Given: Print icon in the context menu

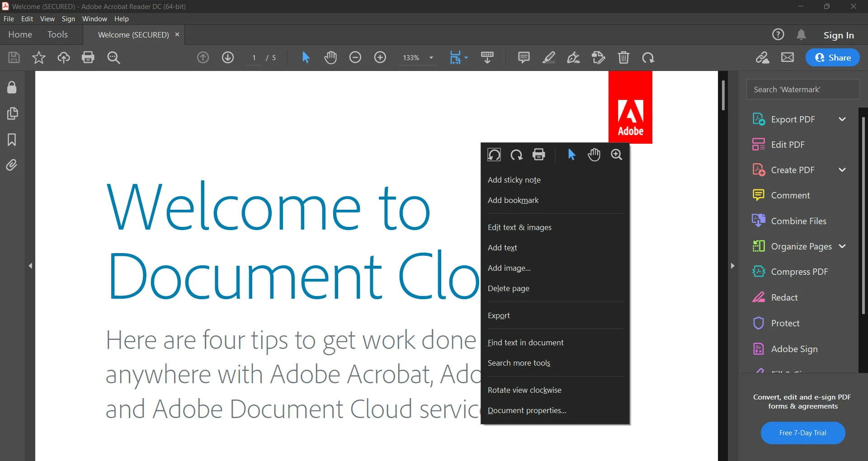Looking at the screenshot, I should point(539,155).
